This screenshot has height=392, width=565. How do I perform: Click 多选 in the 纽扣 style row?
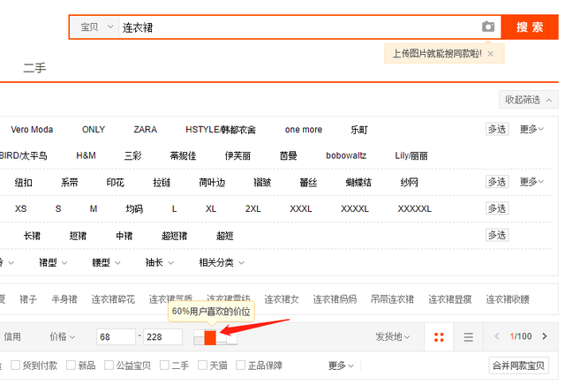pyautogui.click(x=497, y=182)
